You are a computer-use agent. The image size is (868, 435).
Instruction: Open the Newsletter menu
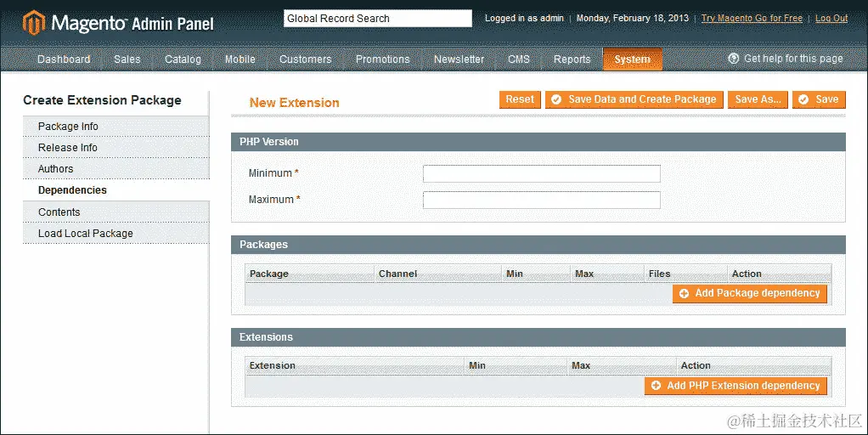(459, 59)
